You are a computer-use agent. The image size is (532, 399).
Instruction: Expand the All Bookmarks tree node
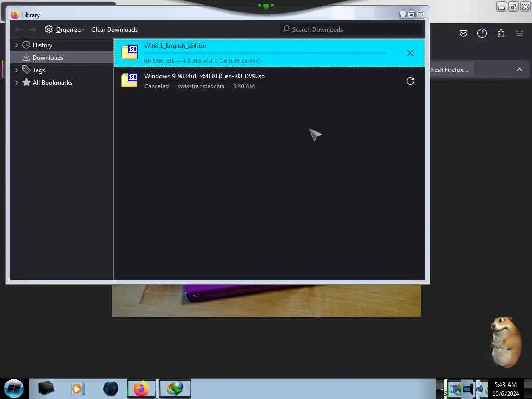tap(16, 83)
